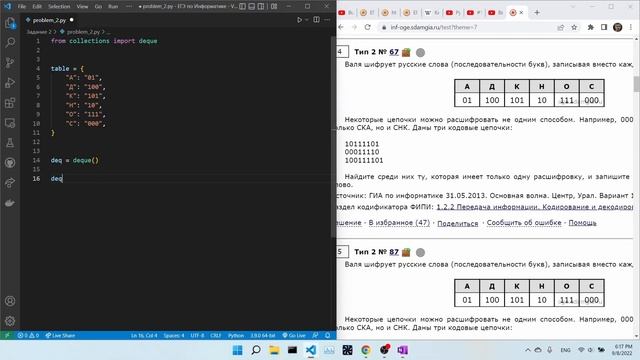Open the Source Control view
640x360 pixels.
[x=10, y=62]
